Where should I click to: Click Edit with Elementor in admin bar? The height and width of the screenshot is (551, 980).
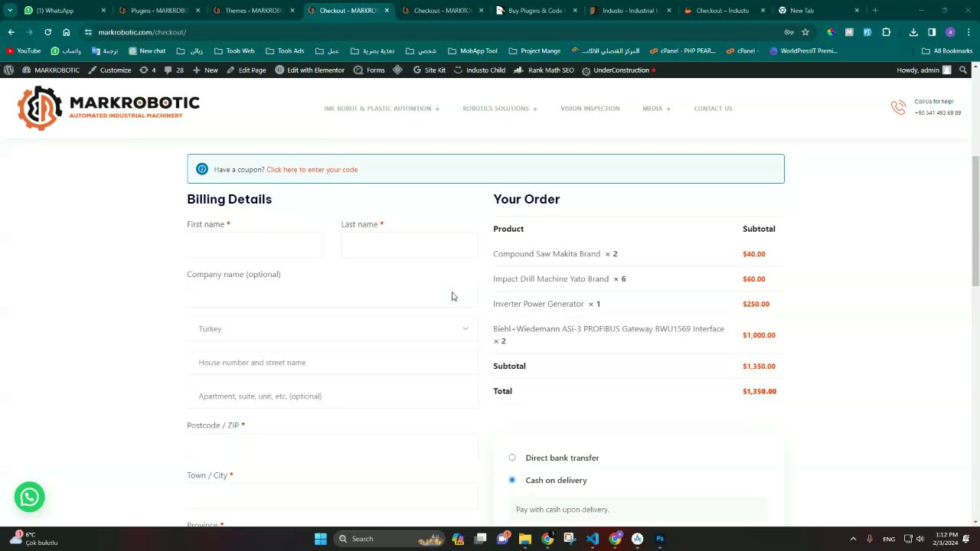[309, 70]
